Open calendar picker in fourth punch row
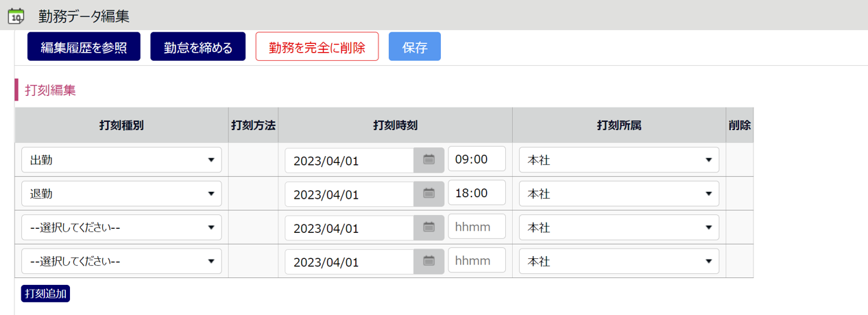The image size is (868, 315). click(429, 261)
